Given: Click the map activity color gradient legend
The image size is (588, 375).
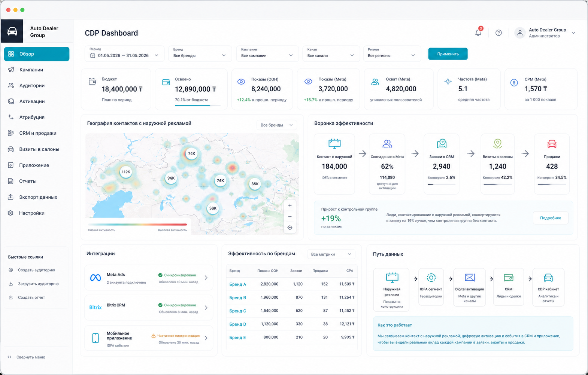Looking at the screenshot, I should click(x=137, y=225).
